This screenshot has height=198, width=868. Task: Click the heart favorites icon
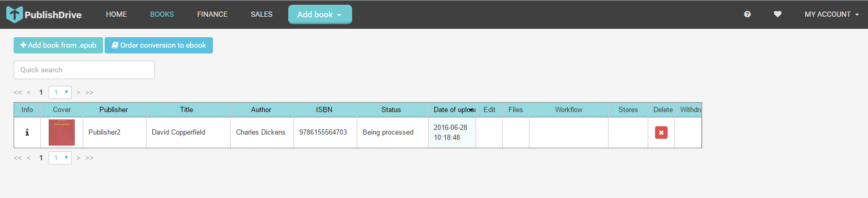(x=777, y=14)
